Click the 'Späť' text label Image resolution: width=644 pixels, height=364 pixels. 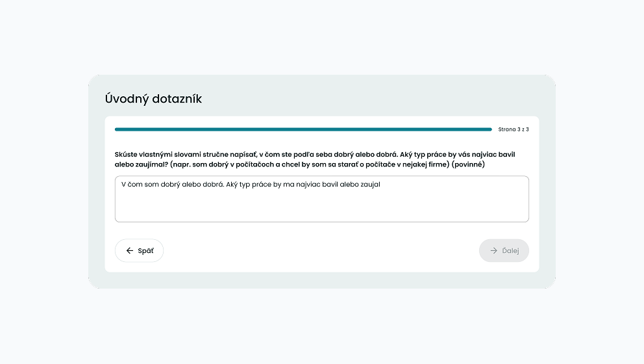146,251
